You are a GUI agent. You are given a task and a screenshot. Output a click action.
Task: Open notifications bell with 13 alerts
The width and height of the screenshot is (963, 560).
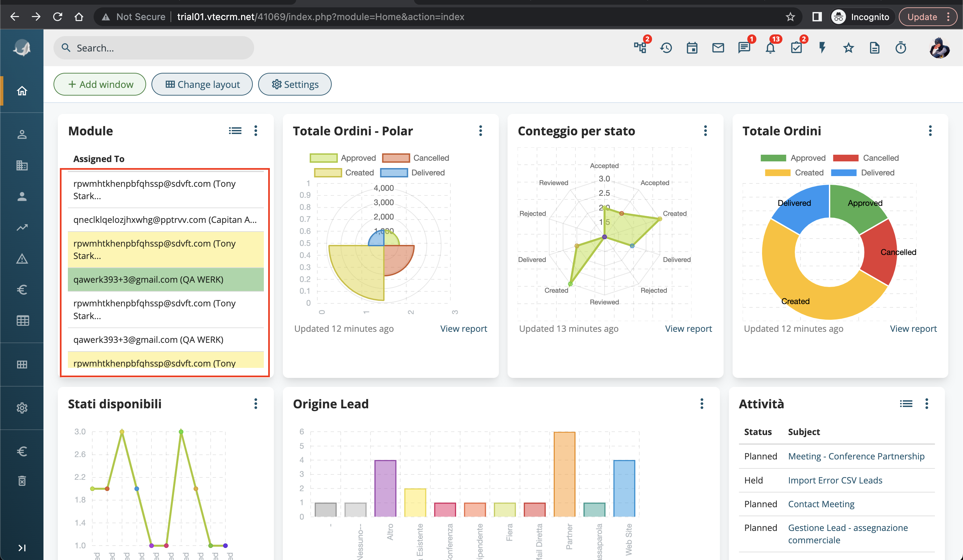click(770, 48)
